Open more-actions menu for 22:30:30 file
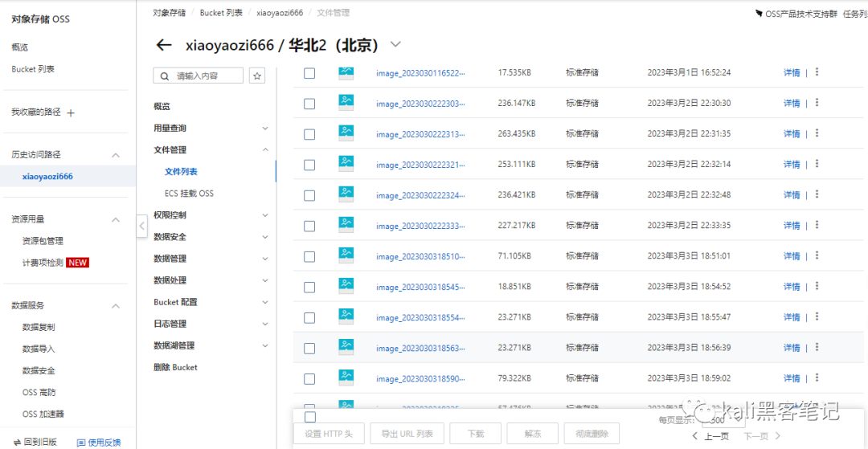The image size is (868, 449). (x=817, y=102)
